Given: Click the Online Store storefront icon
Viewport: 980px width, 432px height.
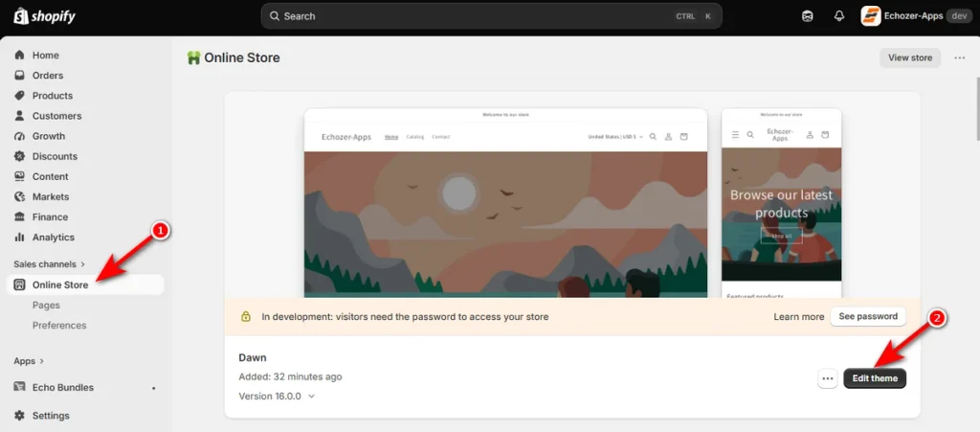Looking at the screenshot, I should (19, 284).
